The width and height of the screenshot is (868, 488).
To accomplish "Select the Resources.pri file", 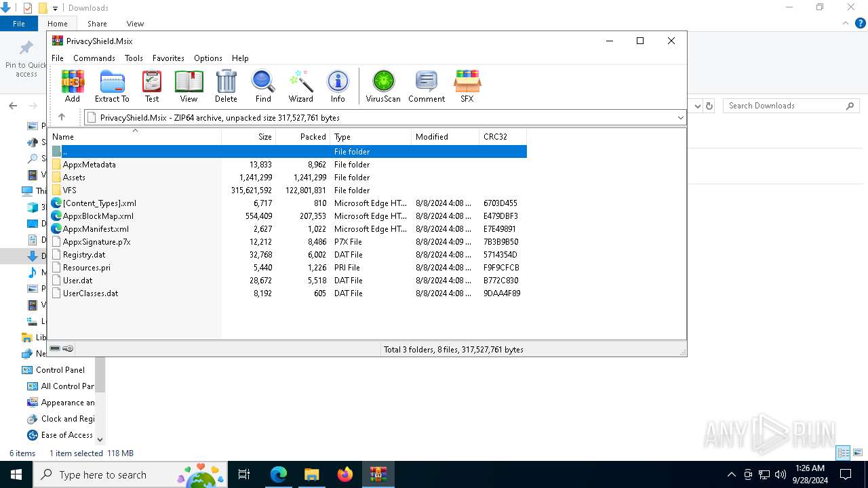I will 288,268.
